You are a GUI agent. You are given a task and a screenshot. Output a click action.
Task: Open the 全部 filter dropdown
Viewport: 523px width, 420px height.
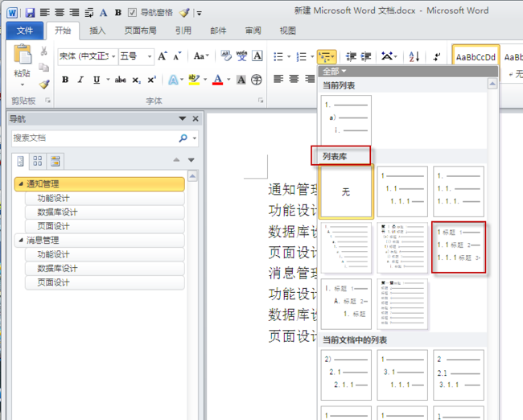pyautogui.click(x=334, y=72)
